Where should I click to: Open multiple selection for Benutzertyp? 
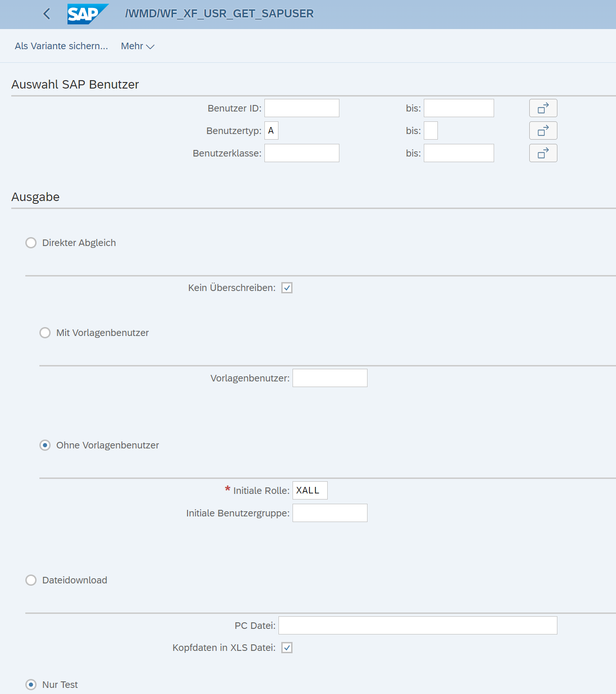point(542,130)
